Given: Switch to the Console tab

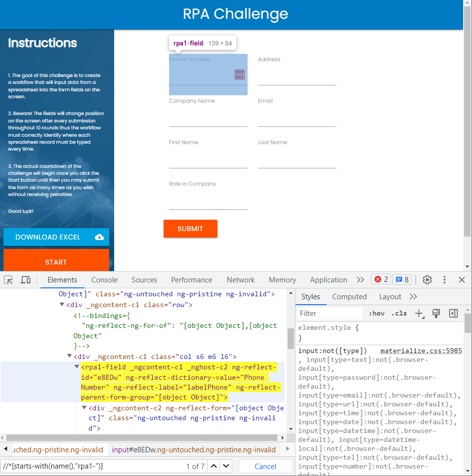Looking at the screenshot, I should pyautogui.click(x=104, y=279).
